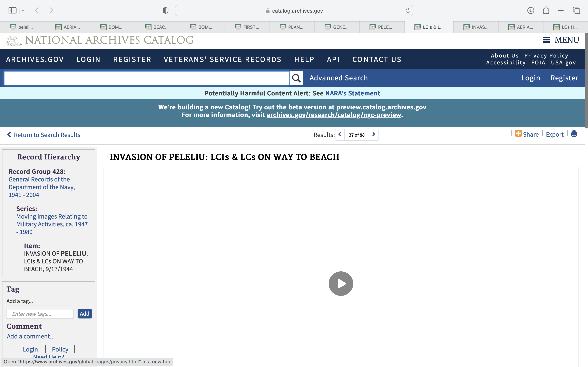Click the Safari share icon
This screenshot has height=367, width=588.
pos(546,10)
